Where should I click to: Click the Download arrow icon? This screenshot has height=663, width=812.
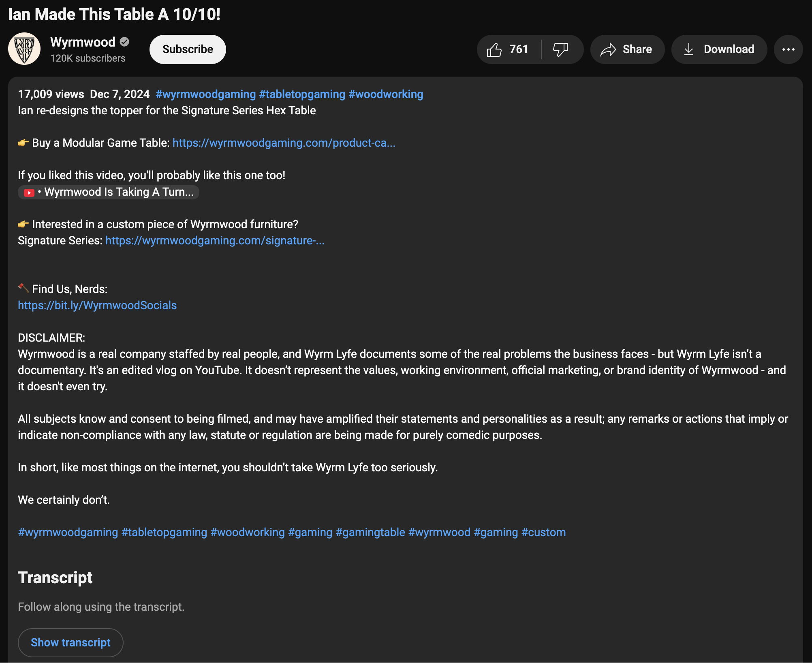tap(688, 49)
